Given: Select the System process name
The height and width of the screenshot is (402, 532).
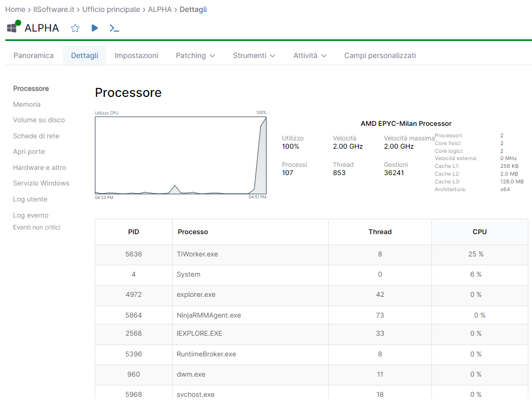Looking at the screenshot, I should pyautogui.click(x=188, y=274).
